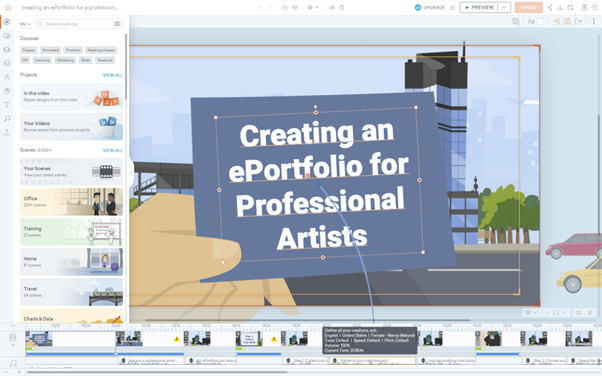Select the Animated discover tag
This screenshot has height=376, width=602.
[x=50, y=50]
